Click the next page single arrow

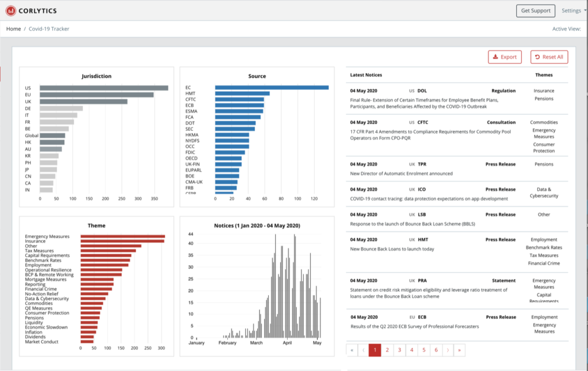point(447,350)
